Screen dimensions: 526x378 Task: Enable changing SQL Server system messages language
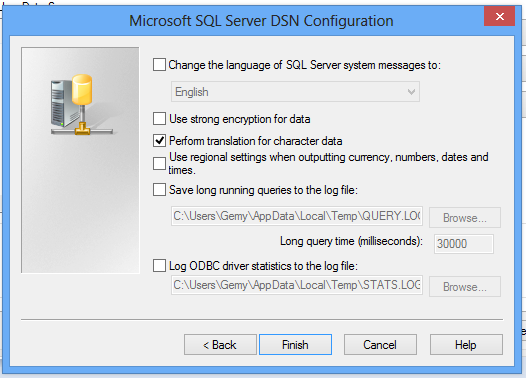coord(159,64)
